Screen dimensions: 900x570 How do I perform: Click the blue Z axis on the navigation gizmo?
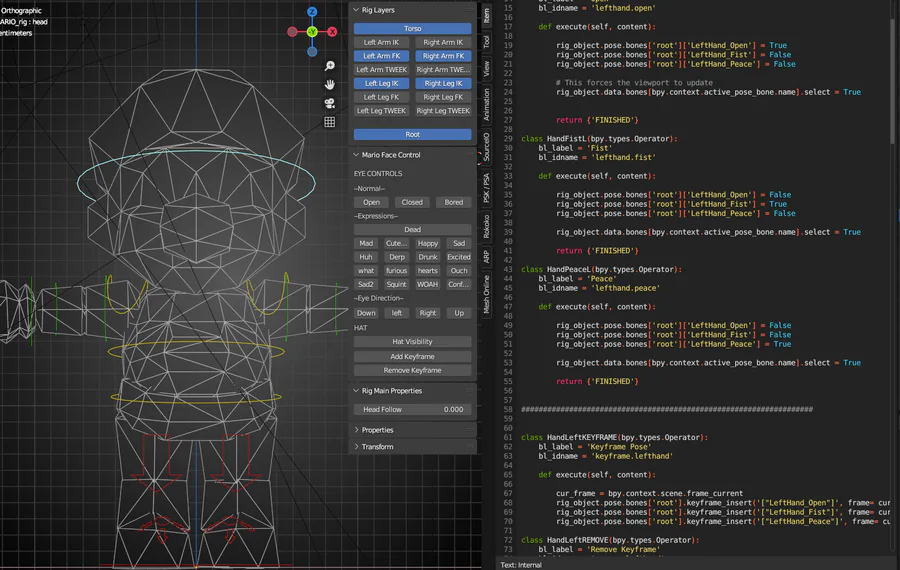point(312,12)
